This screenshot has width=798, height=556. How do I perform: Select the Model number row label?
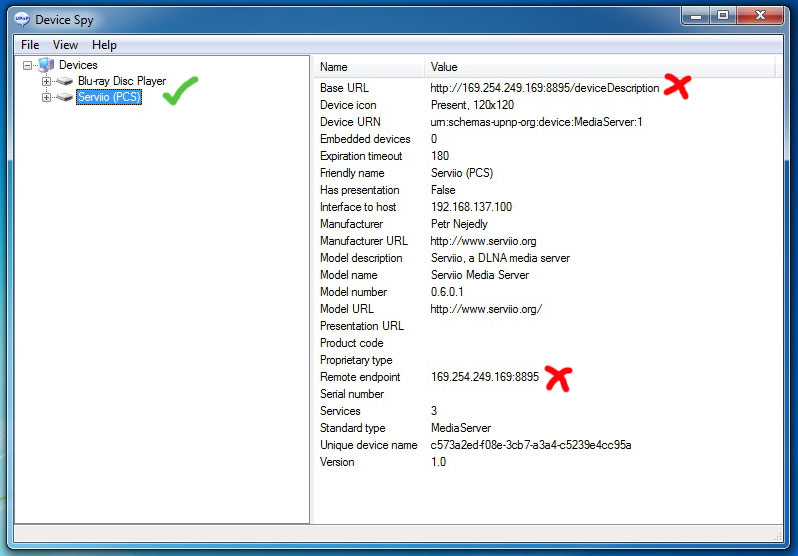(353, 292)
